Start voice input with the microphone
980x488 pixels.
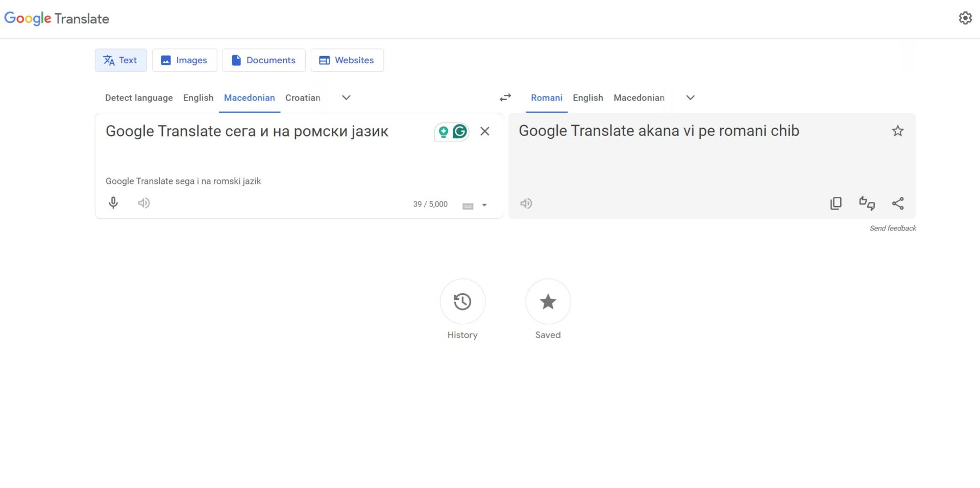113,203
